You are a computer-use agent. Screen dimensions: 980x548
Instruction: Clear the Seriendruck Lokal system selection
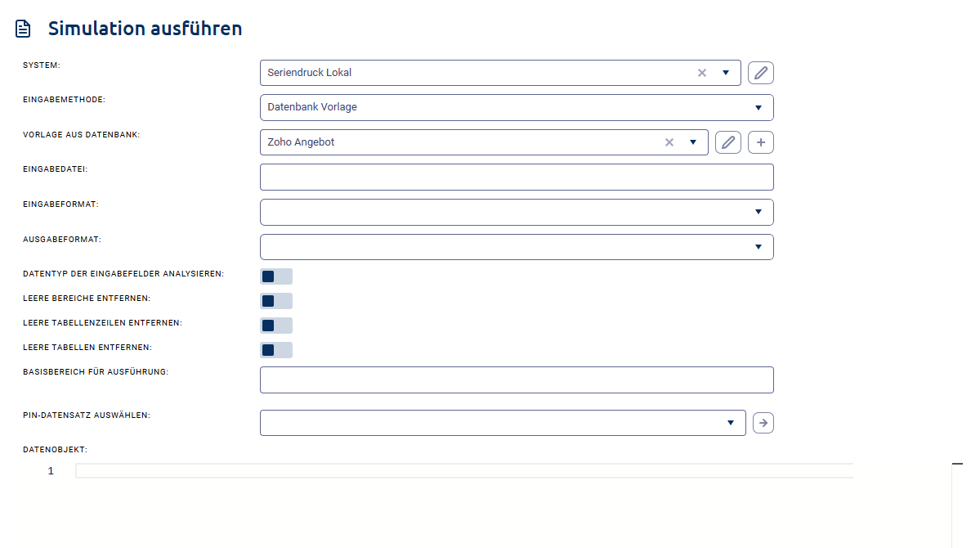pyautogui.click(x=701, y=73)
